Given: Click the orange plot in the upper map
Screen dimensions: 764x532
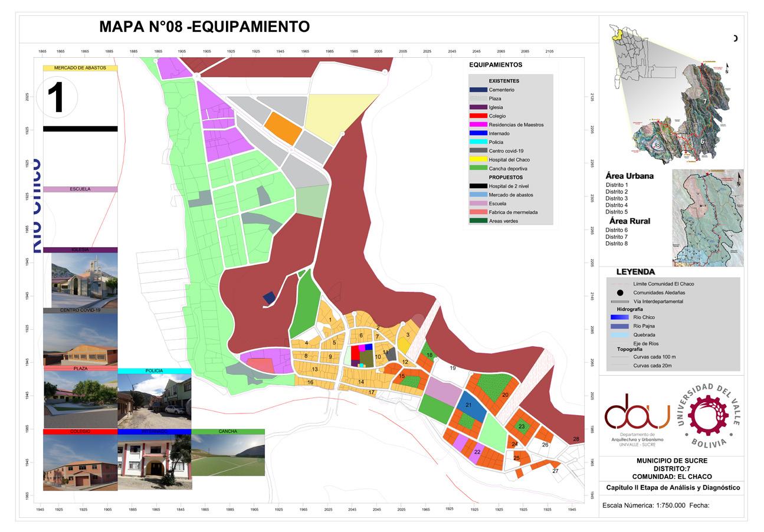Looking at the screenshot, I should coord(283,128).
